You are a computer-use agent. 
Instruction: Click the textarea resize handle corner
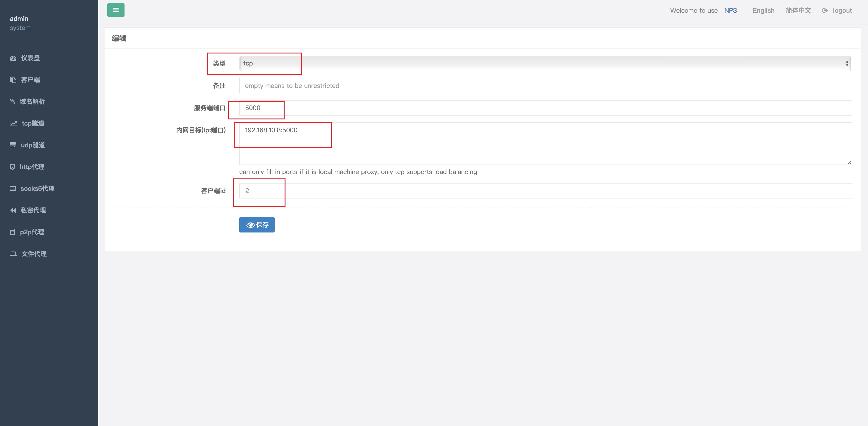coord(849,162)
